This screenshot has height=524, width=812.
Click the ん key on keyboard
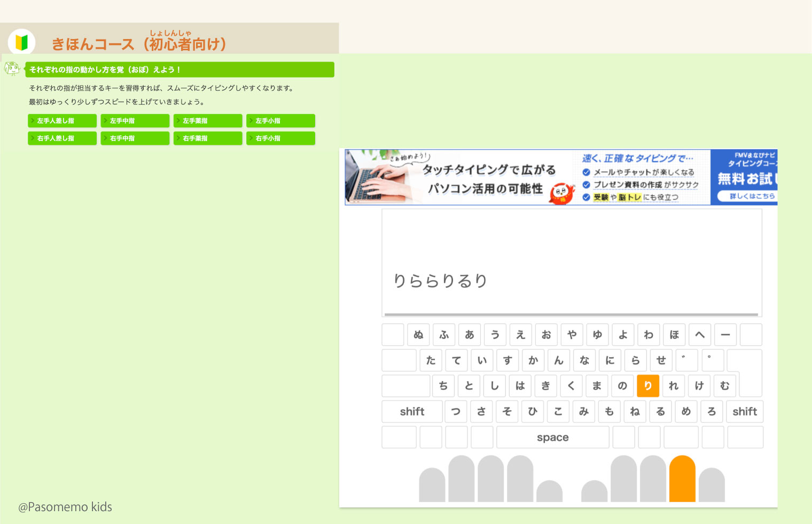pyautogui.click(x=559, y=360)
